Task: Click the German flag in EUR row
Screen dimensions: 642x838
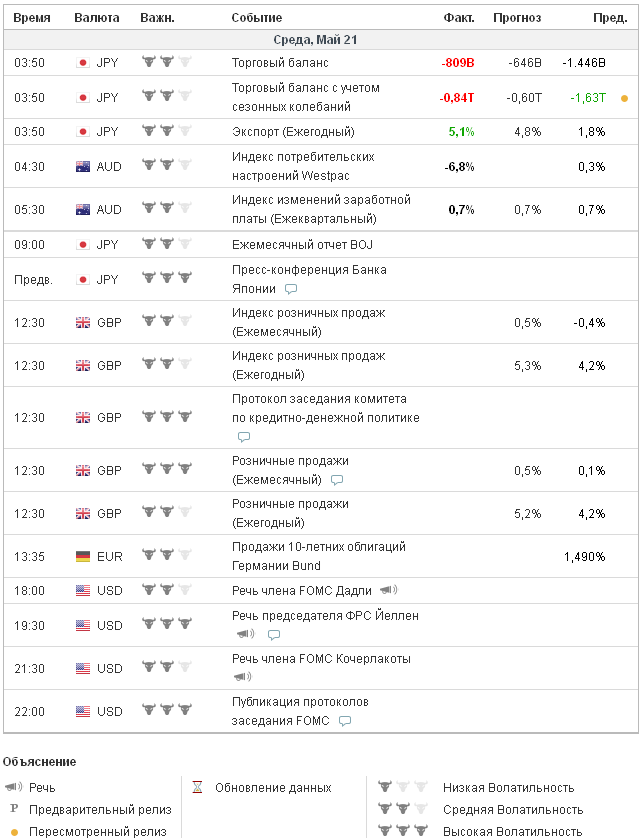Action: (83, 556)
